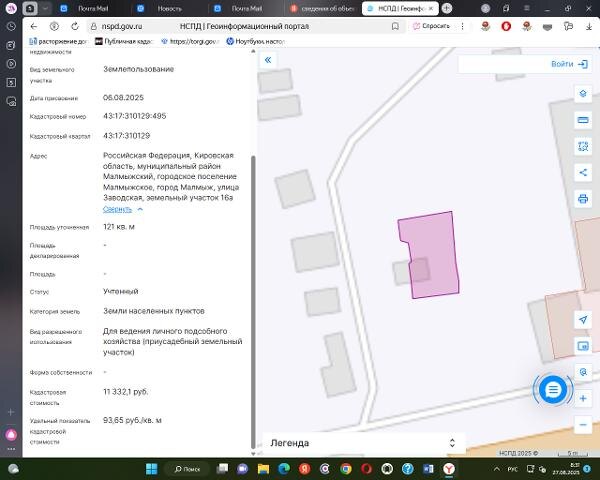Share the map via share icon
Screen dimensions: 600x480
pos(583,173)
